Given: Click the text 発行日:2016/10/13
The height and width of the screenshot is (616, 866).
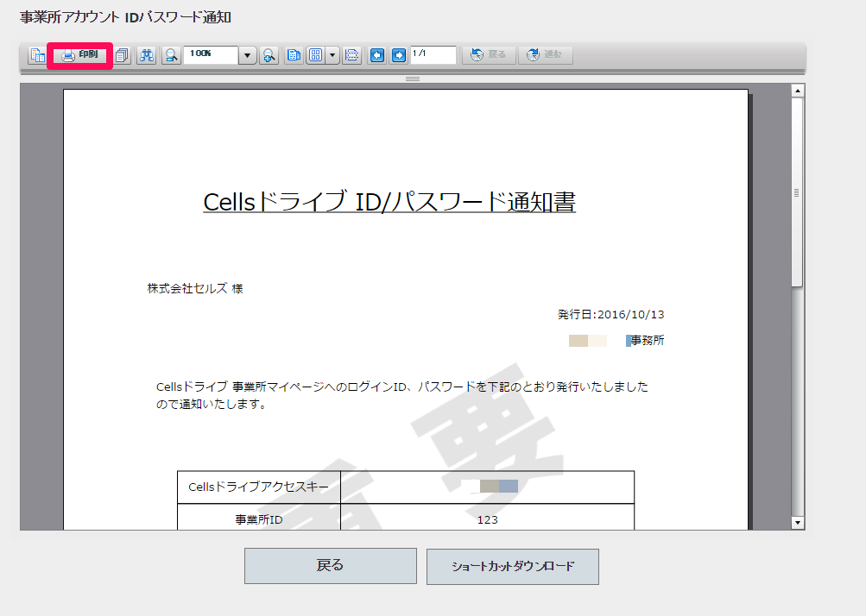Looking at the screenshot, I should 610,315.
